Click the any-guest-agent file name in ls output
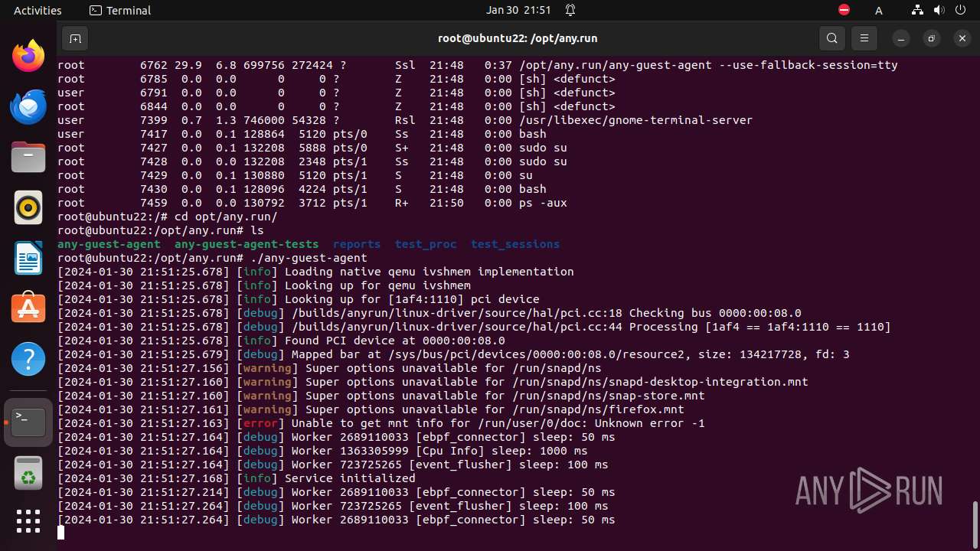980x551 pixels. [109, 244]
